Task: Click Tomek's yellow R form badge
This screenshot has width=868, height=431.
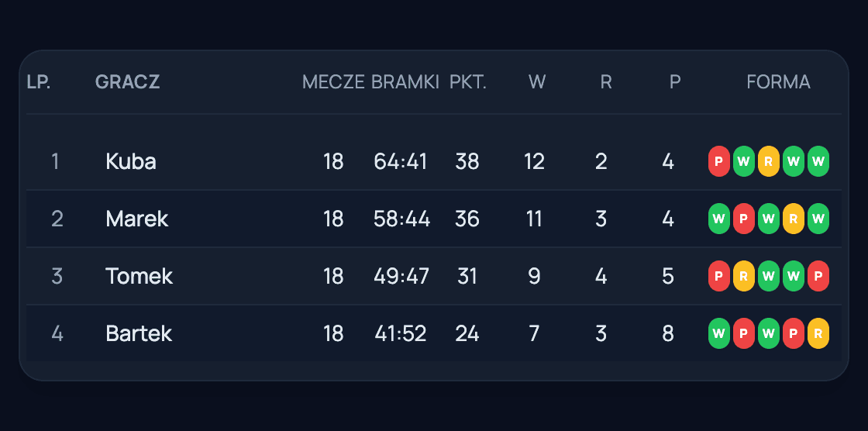Action: click(743, 276)
